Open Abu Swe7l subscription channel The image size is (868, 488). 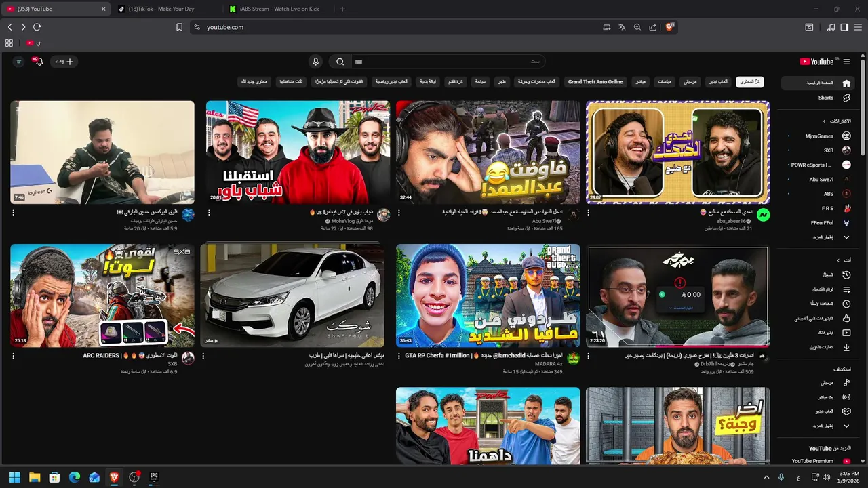pos(820,180)
